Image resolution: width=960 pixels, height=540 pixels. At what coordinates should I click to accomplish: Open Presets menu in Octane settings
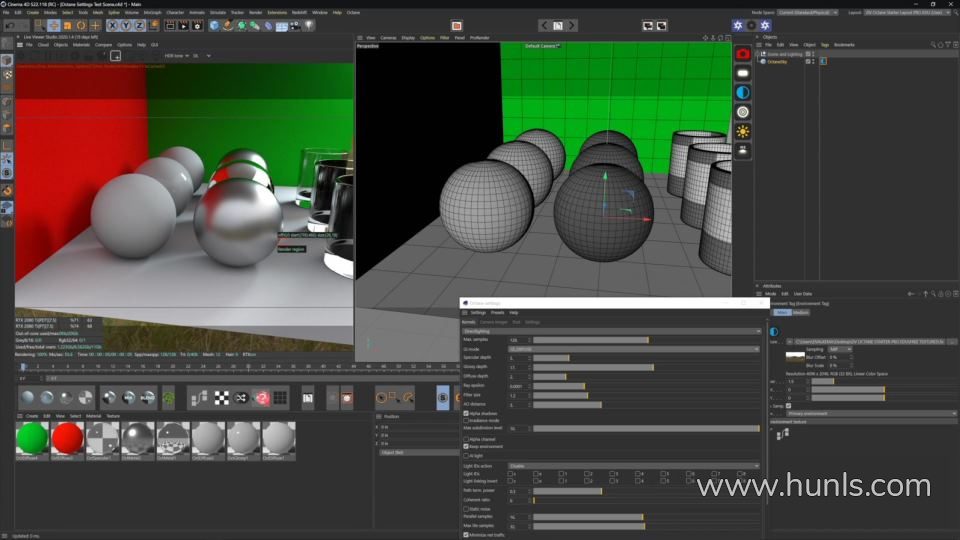click(497, 312)
